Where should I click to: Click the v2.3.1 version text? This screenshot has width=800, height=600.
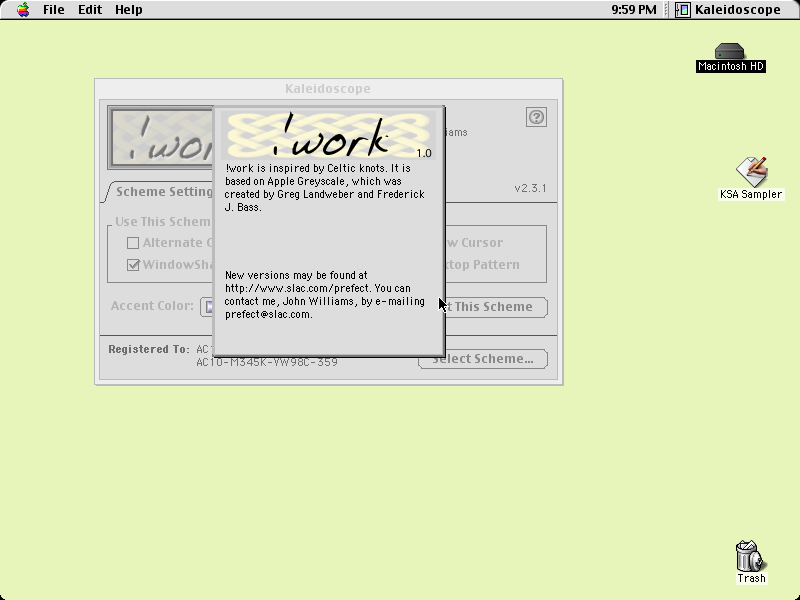pos(530,188)
